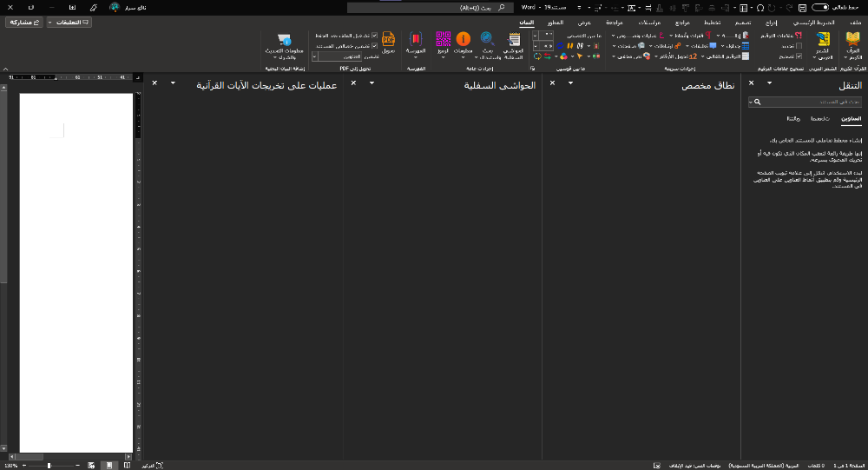Close the نطاق مخصص pane
The image size is (868, 470).
pos(552,83)
